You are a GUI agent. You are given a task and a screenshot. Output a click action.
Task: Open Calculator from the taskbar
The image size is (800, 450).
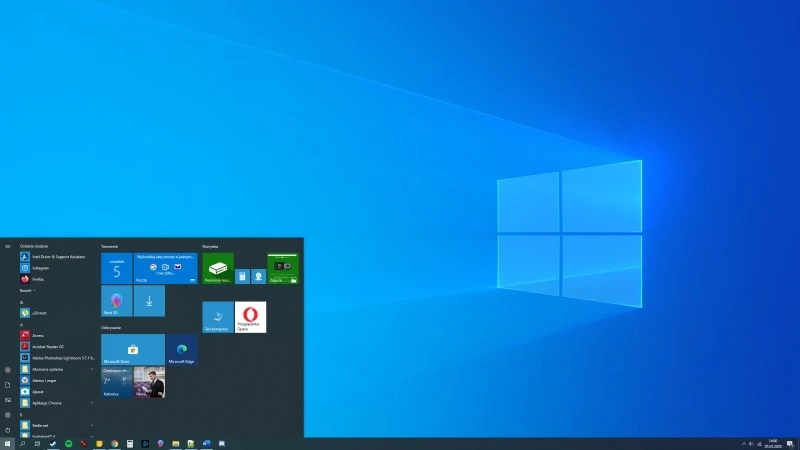130,444
